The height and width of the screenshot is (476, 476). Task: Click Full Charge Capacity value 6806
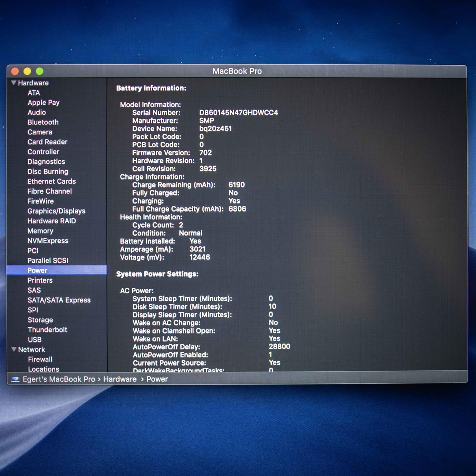237,209
